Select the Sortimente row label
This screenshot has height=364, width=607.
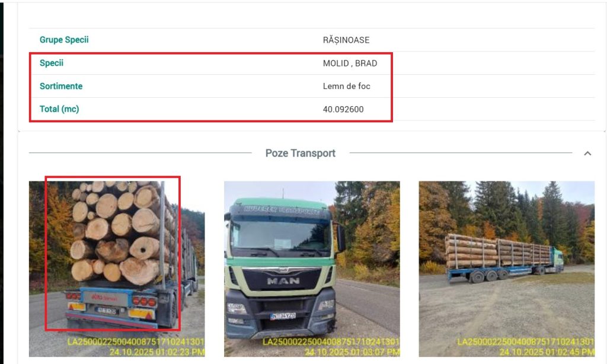point(61,86)
